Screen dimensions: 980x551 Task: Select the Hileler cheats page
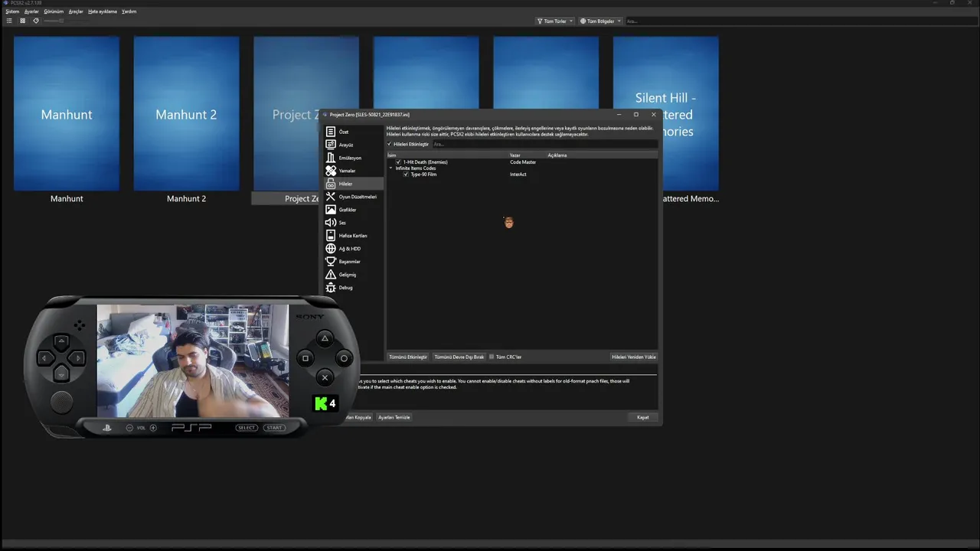point(352,184)
